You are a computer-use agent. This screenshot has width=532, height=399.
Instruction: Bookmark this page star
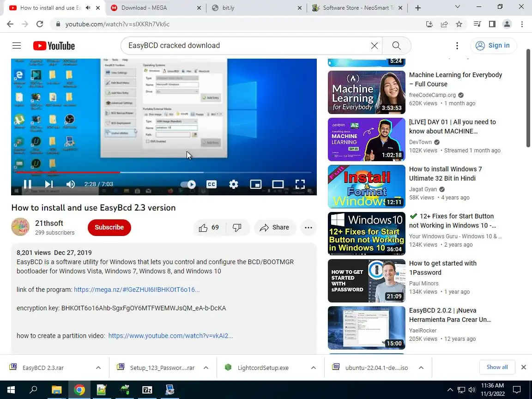459,24
